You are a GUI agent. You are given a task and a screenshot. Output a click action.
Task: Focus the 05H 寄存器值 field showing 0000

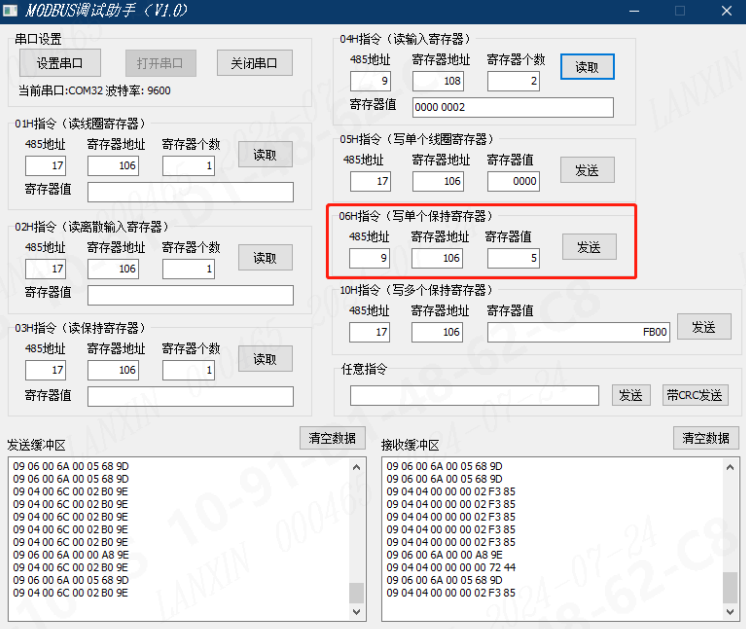(x=513, y=181)
